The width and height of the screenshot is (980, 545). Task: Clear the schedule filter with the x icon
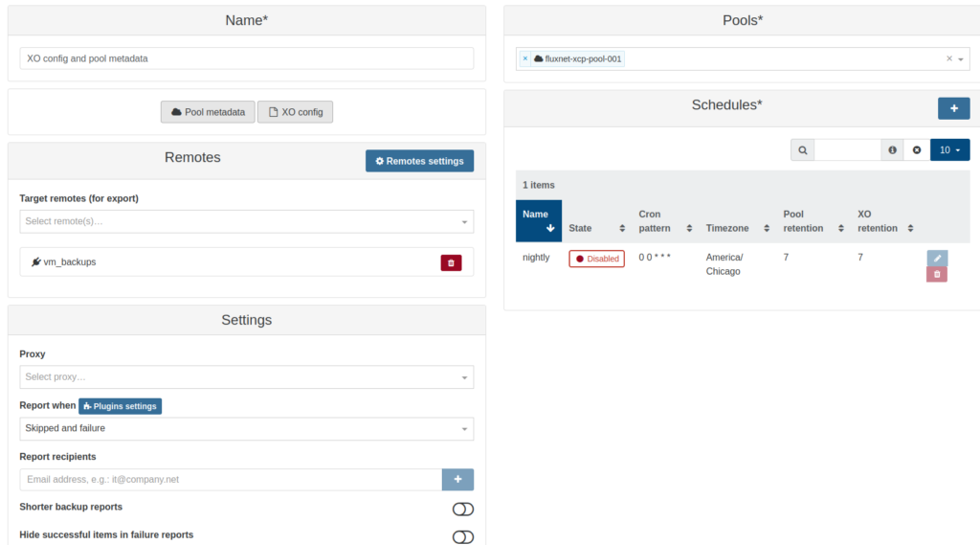(x=917, y=150)
